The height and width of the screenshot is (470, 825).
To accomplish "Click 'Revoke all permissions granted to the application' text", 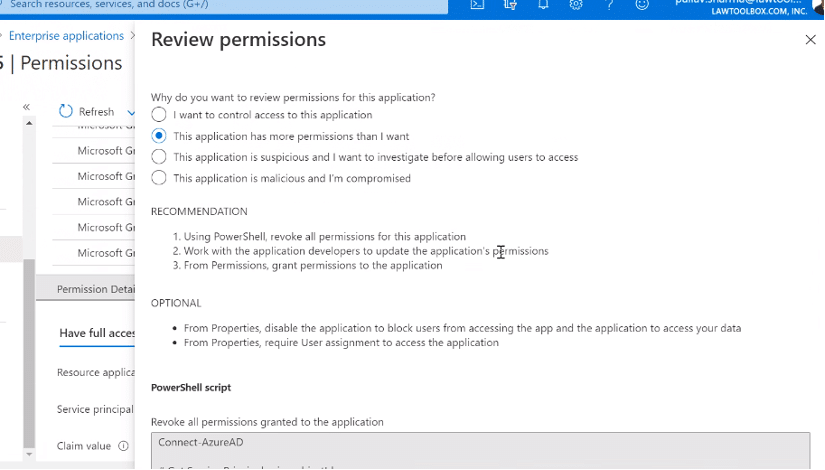I will [267, 422].
